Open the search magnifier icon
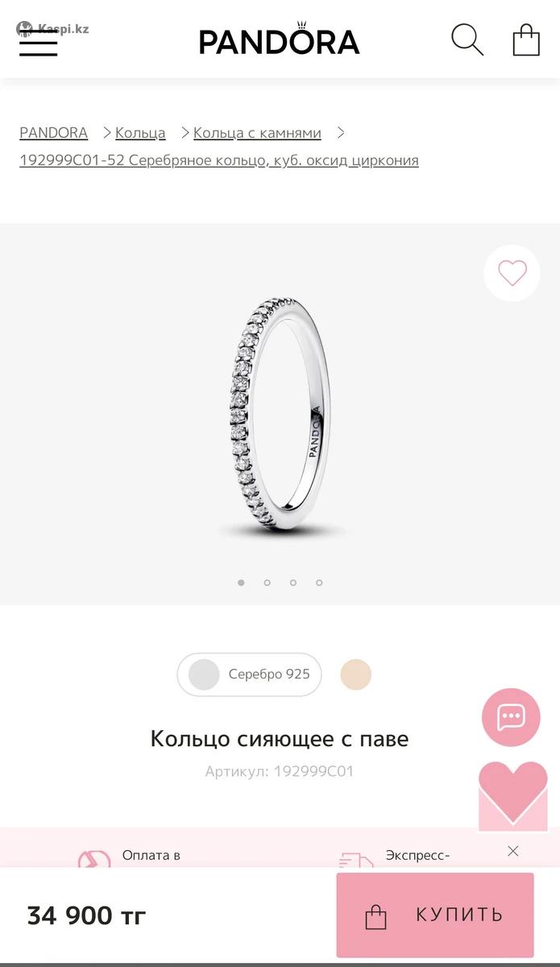560x967 pixels. coord(467,39)
